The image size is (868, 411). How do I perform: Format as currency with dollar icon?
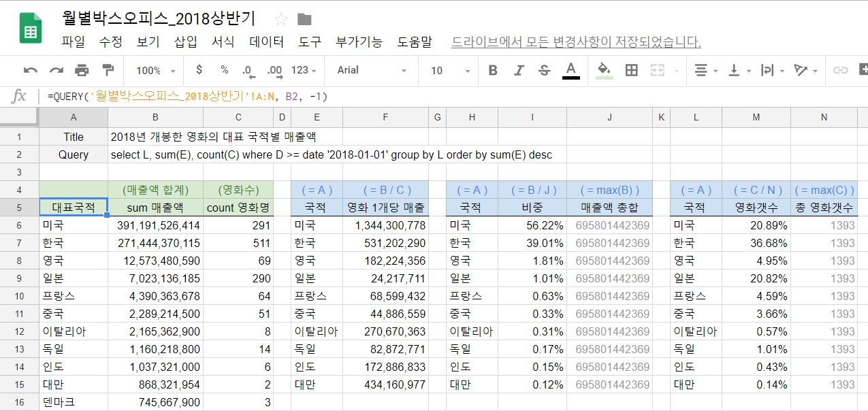coord(199,70)
